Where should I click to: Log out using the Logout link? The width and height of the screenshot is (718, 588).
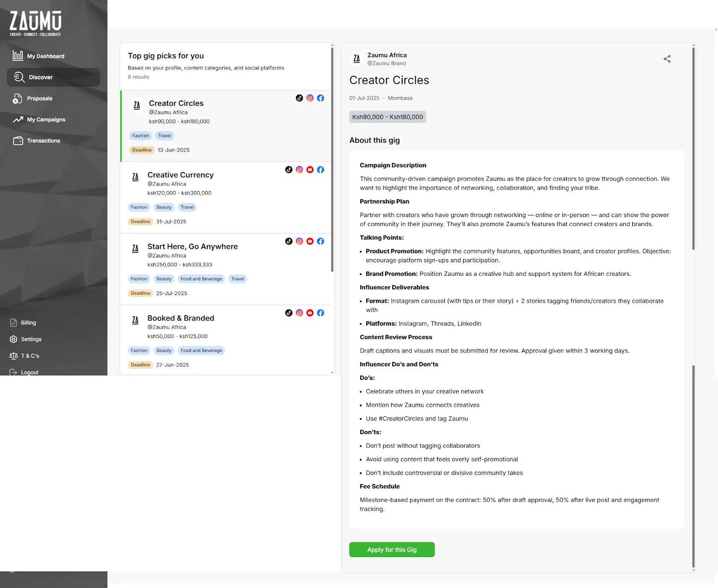(x=30, y=372)
